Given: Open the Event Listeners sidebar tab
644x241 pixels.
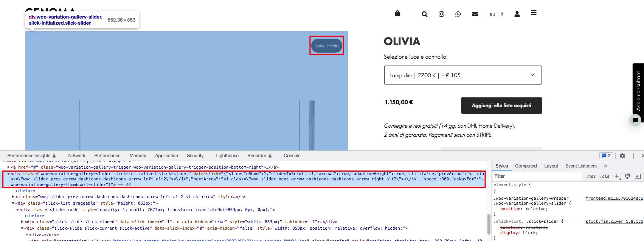Looking at the screenshot, I should tap(581, 166).
